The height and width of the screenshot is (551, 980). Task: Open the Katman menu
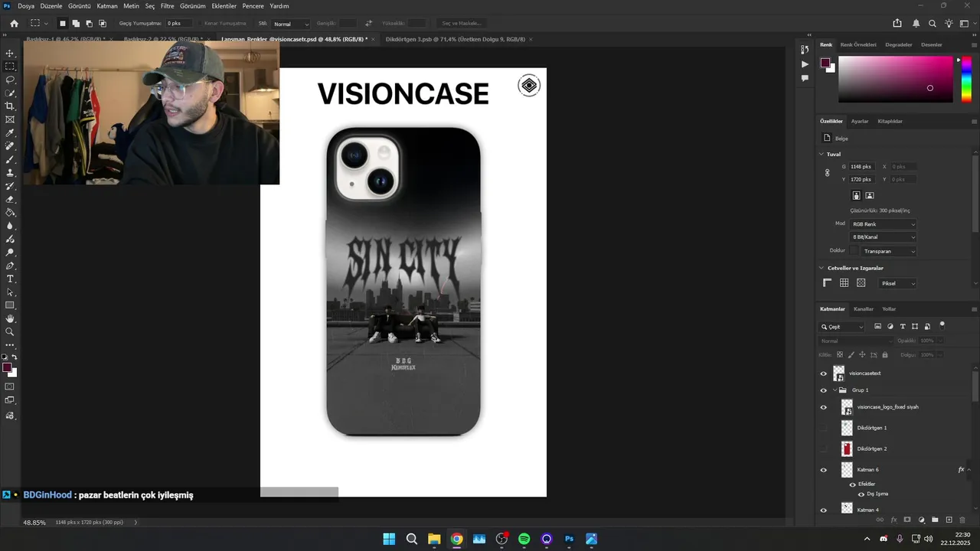point(107,5)
